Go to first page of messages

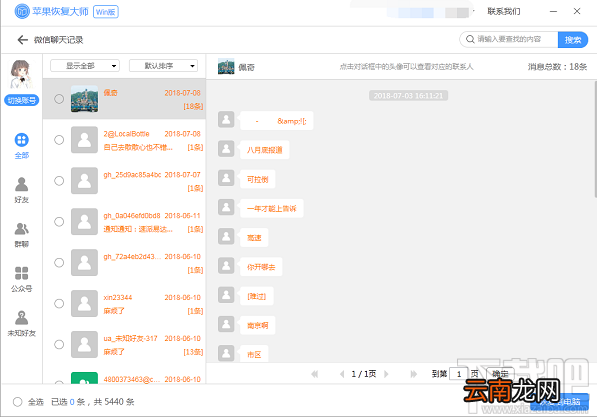tap(315, 374)
